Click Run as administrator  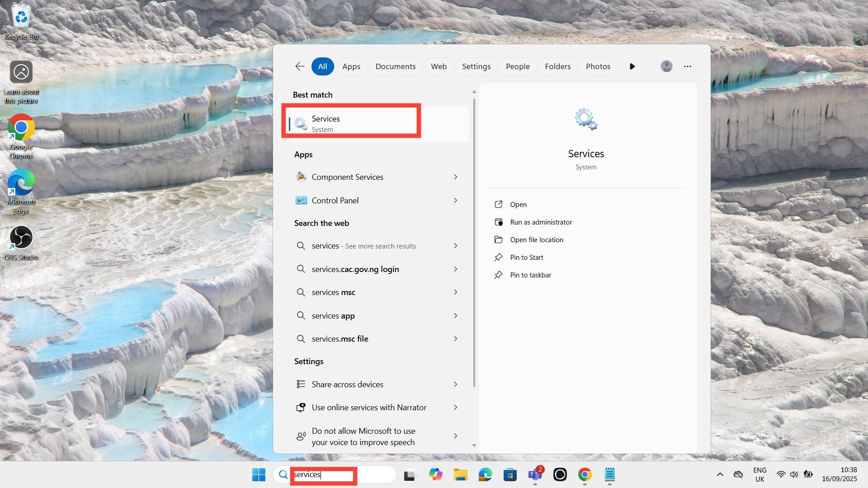click(541, 222)
